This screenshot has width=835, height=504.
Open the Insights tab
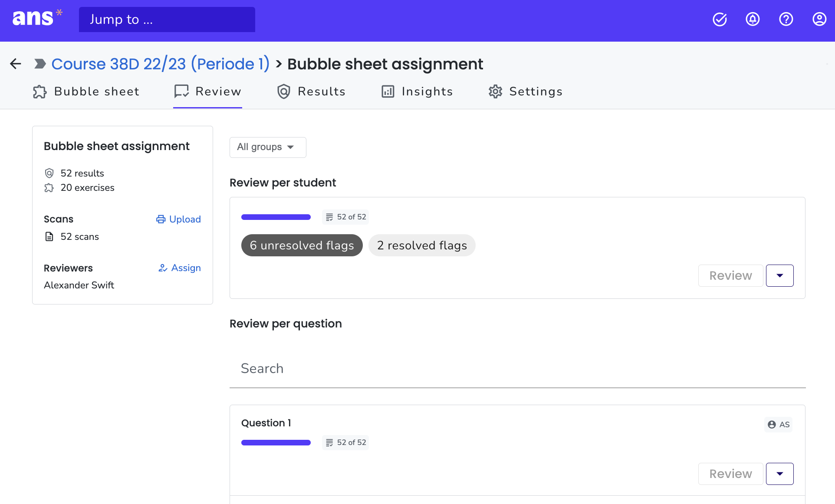tap(417, 92)
